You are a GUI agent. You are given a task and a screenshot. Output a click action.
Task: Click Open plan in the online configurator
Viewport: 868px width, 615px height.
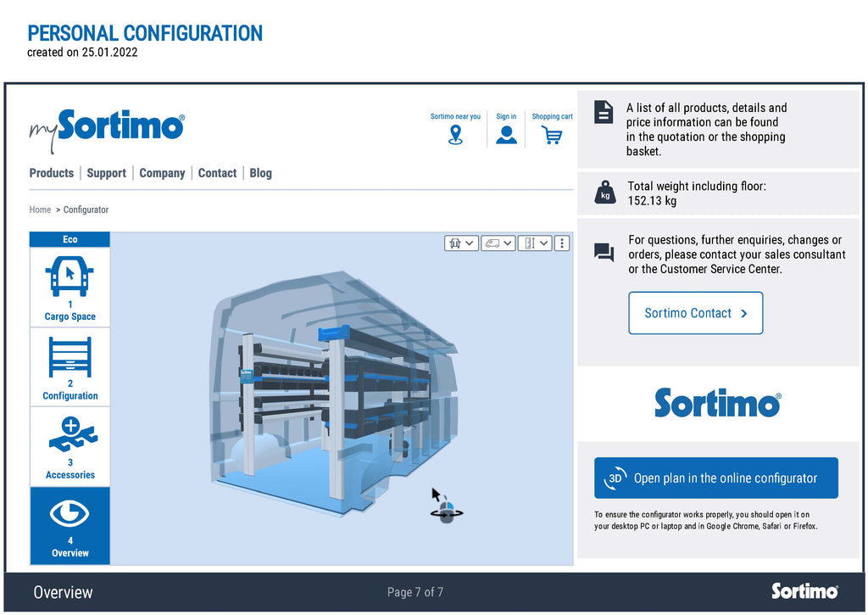tap(716, 478)
